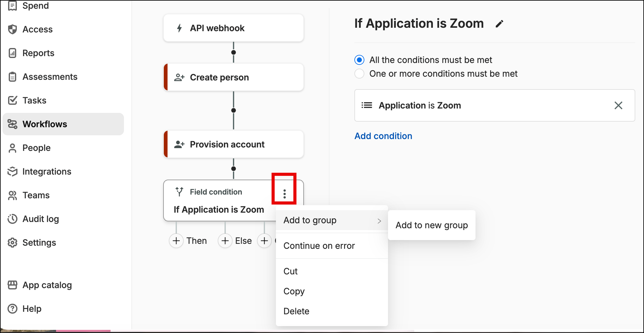The width and height of the screenshot is (644, 333).
Task: Click the Add condition link
Action: pos(383,136)
